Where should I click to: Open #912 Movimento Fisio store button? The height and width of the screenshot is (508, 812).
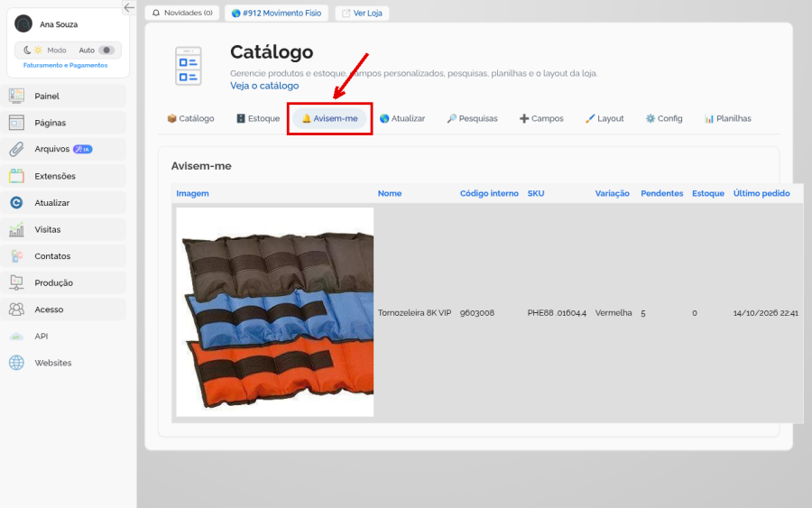point(277,13)
